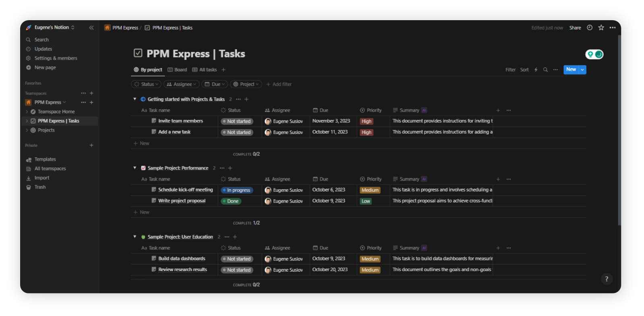Screen dimensions: 644x316
Task: Open options for Sample Project: Performance group
Action: (x=222, y=168)
